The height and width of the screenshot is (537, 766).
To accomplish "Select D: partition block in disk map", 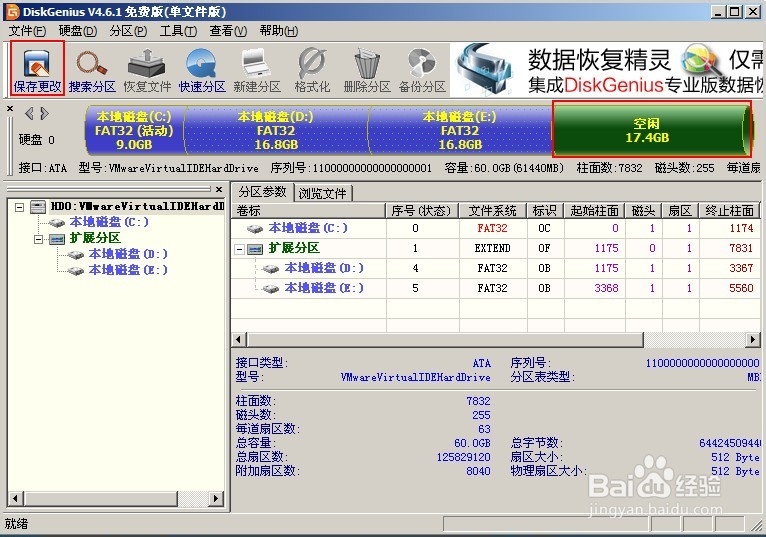I will 276,130.
